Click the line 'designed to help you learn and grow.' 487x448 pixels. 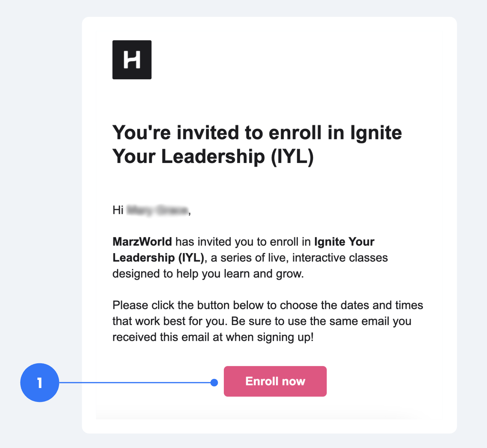(x=208, y=274)
